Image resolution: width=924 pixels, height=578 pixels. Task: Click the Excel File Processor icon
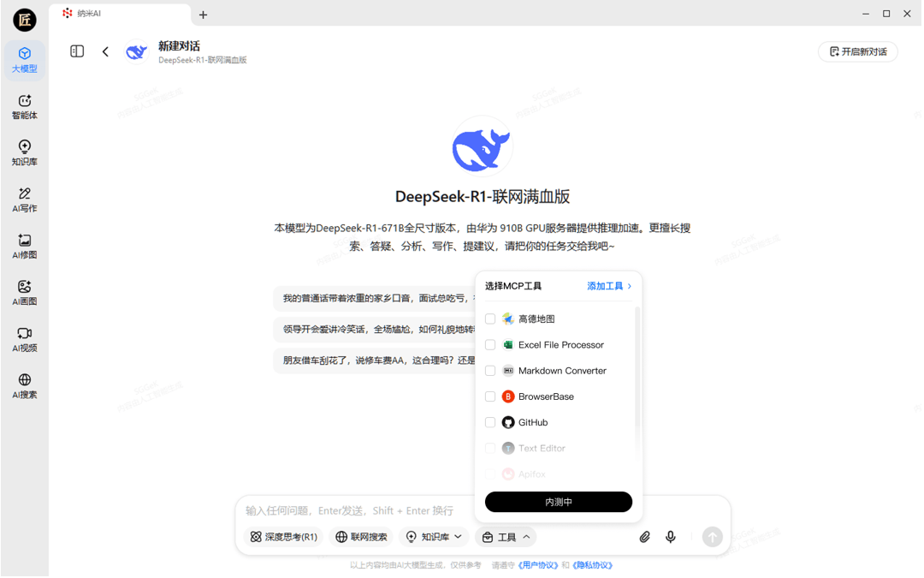(508, 345)
